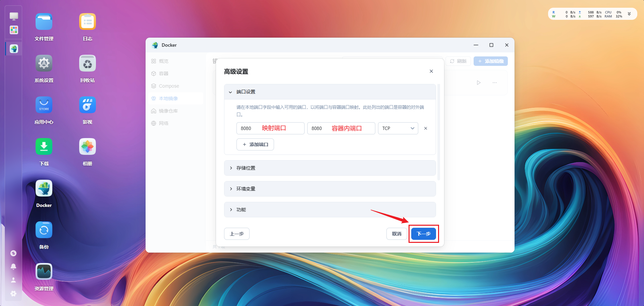Remove the 8080 port mapping row
Viewport: 644px width, 306px height.
coord(426,128)
